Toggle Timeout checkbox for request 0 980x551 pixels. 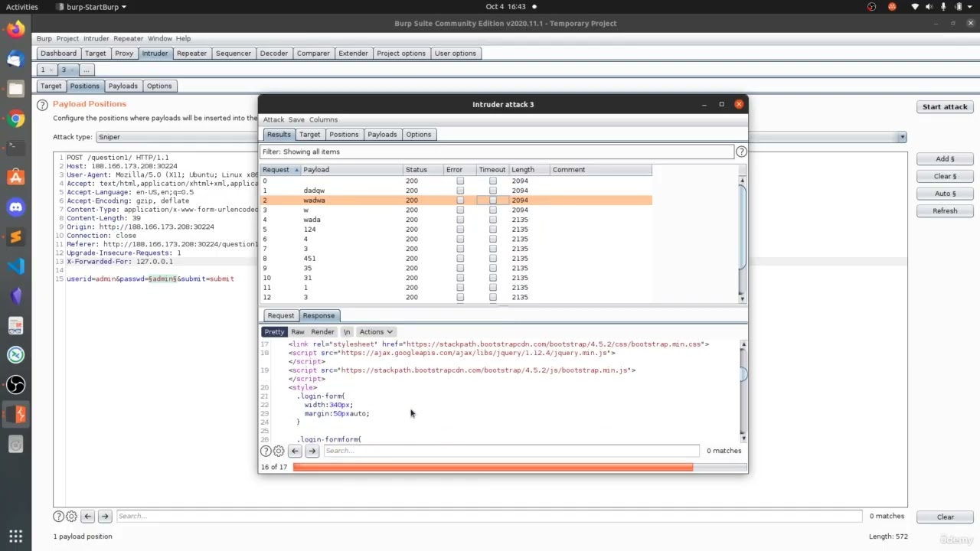tap(493, 181)
